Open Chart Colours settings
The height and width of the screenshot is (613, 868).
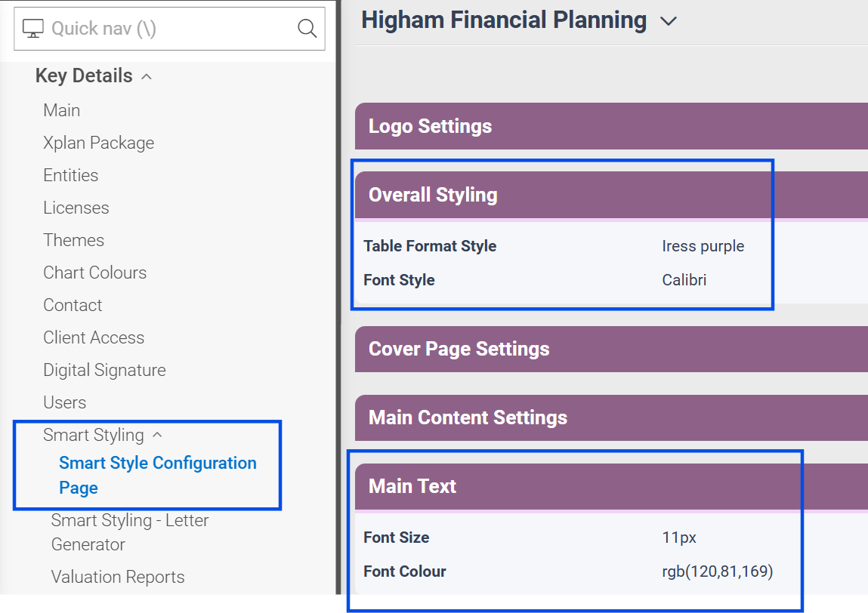click(95, 273)
